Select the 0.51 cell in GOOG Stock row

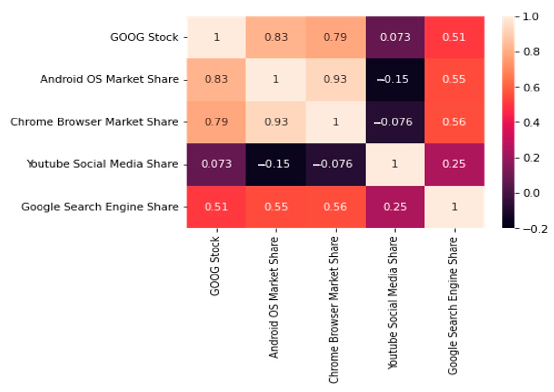(454, 38)
